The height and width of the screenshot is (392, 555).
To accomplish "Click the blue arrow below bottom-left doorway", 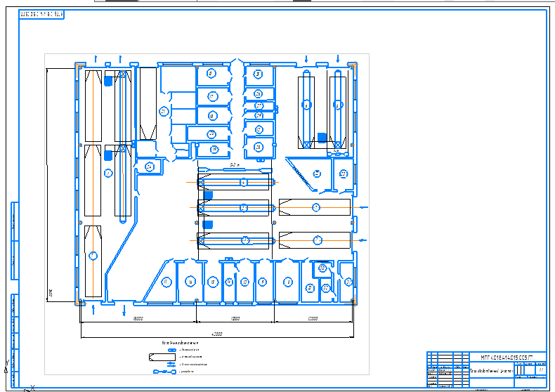I will pos(124,309).
